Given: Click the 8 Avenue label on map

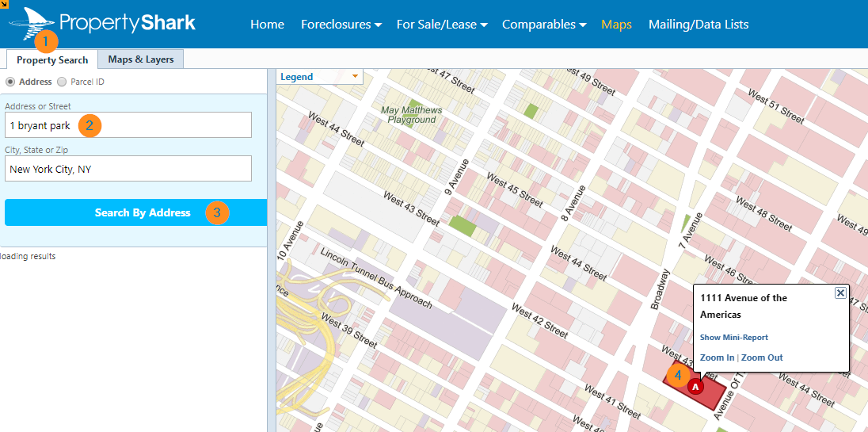Looking at the screenshot, I should 572,203.
